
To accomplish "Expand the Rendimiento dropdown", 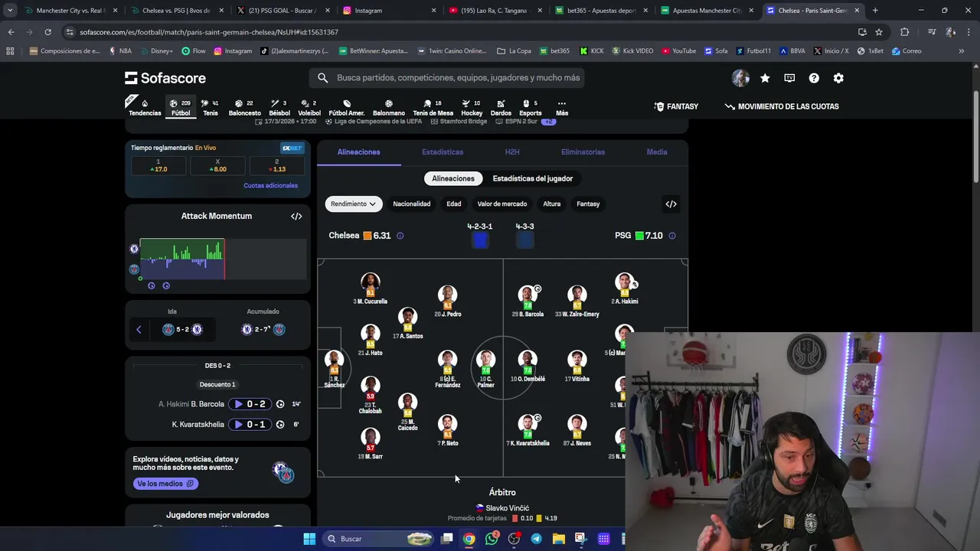I will 353,204.
